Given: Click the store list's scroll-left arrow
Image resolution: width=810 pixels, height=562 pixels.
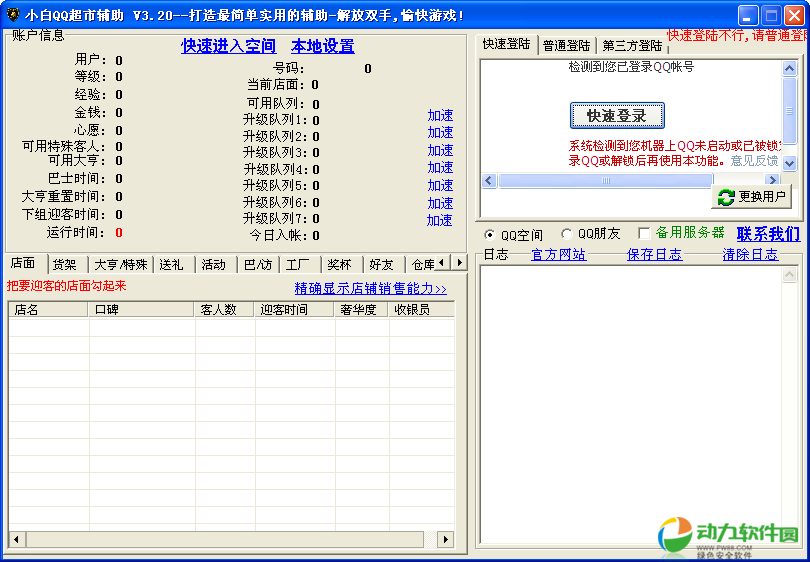Looking at the screenshot, I should (x=16, y=539).
